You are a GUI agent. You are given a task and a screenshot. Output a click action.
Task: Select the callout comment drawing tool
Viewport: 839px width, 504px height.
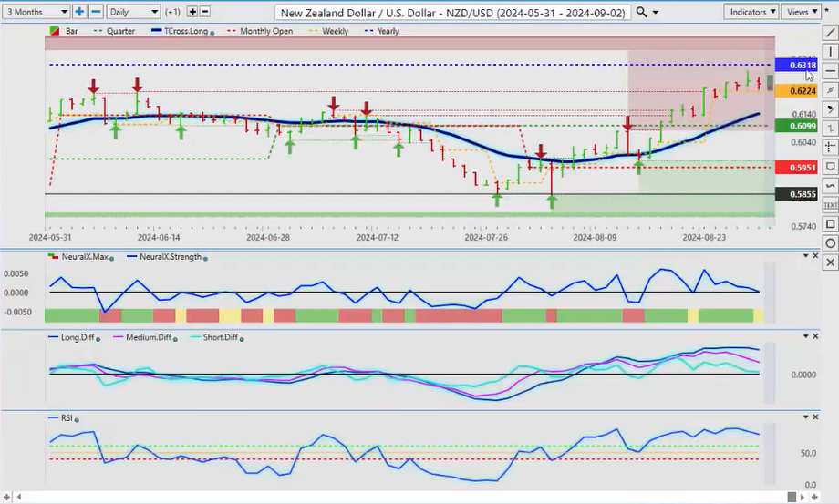830,167
